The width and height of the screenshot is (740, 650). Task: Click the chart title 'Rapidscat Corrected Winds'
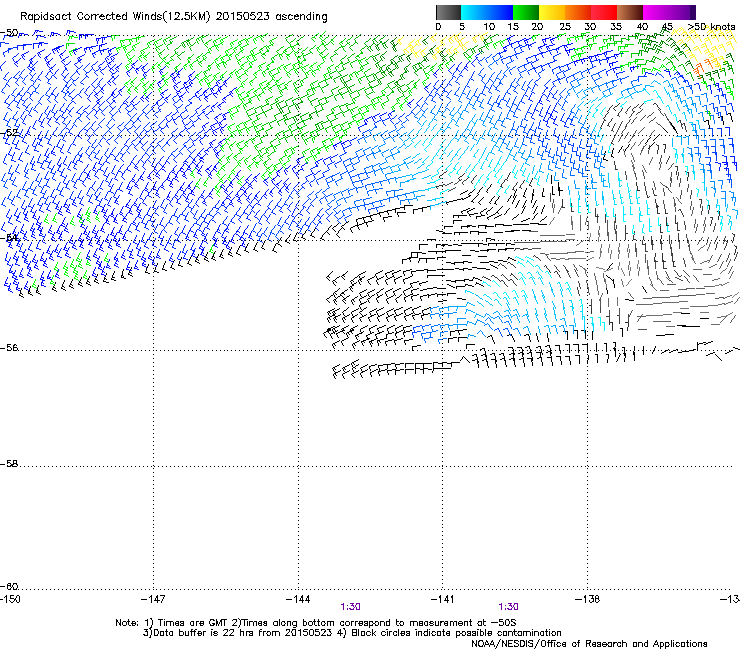92,17
